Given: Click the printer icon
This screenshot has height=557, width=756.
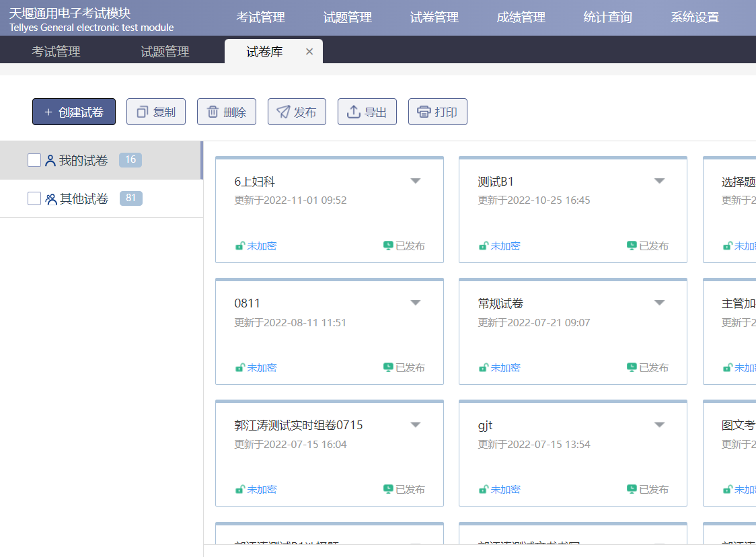Looking at the screenshot, I should (x=424, y=112).
